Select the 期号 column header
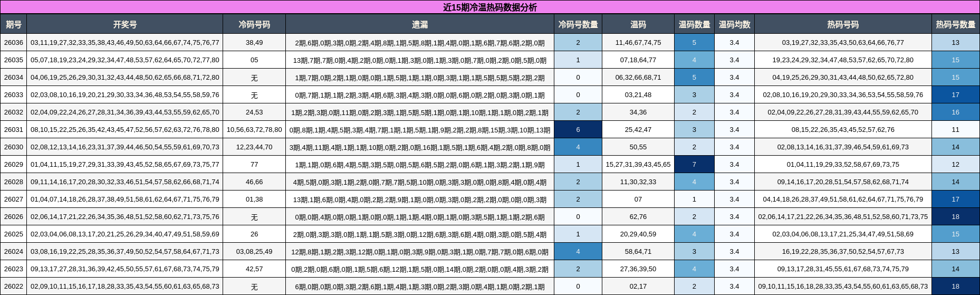 pyautogui.click(x=14, y=24)
